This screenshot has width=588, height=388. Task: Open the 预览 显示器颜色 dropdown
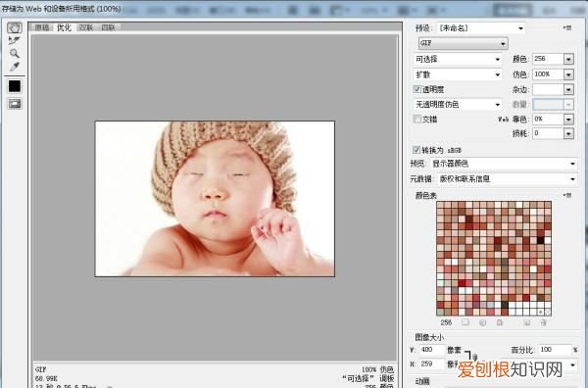click(504, 164)
